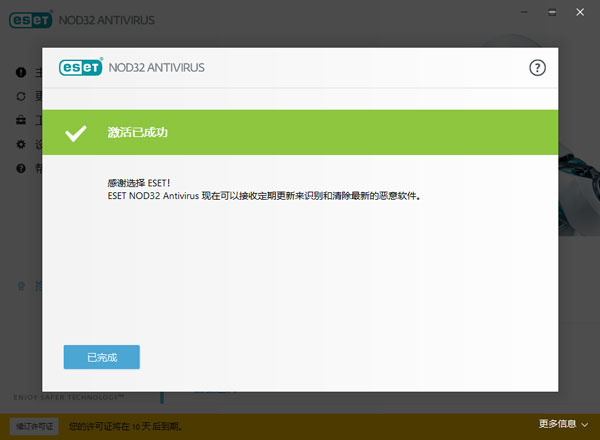Click the sidebar help question mark icon
The image size is (600, 440).
[21, 169]
